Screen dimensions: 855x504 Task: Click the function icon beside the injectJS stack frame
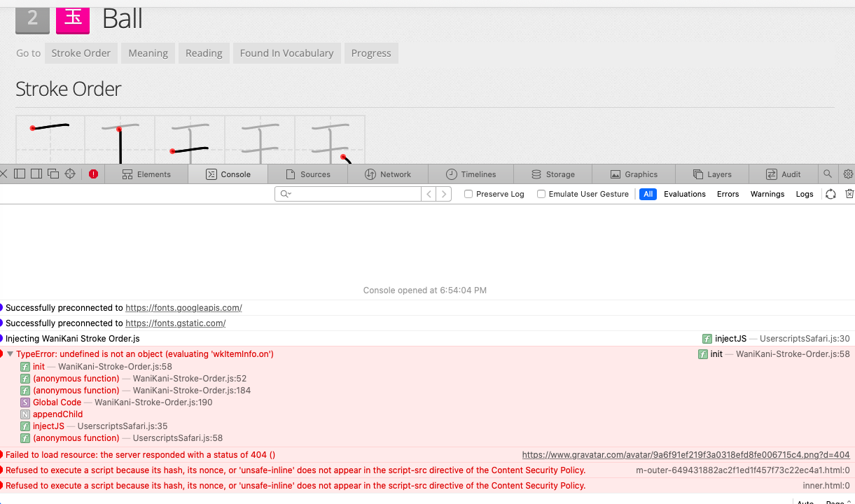[25, 426]
